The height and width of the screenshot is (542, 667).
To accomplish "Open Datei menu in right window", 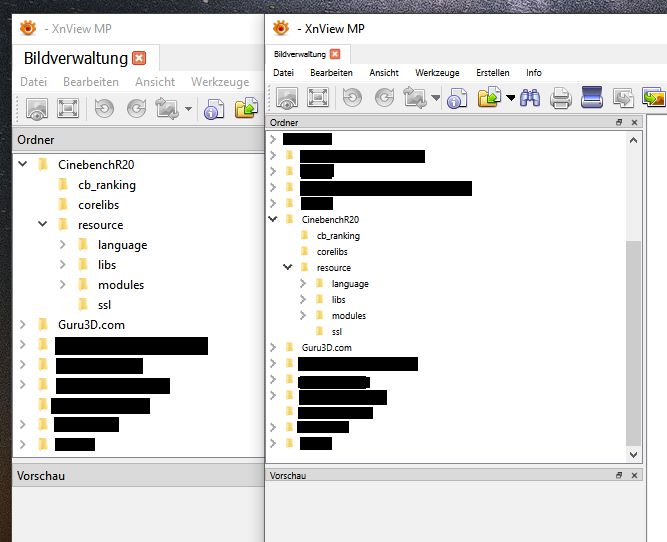I will point(283,73).
